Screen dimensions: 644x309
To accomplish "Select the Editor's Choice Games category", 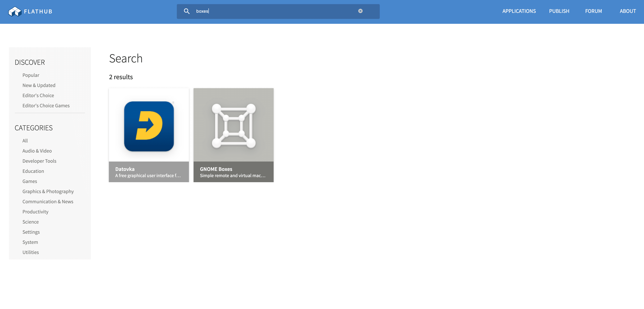I will coord(46,106).
